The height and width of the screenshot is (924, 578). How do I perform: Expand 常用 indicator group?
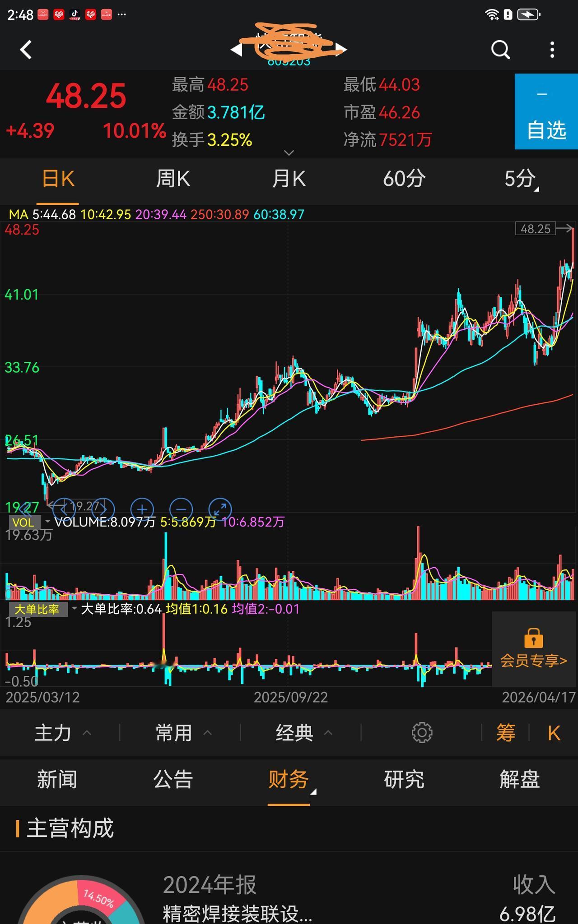tap(183, 733)
